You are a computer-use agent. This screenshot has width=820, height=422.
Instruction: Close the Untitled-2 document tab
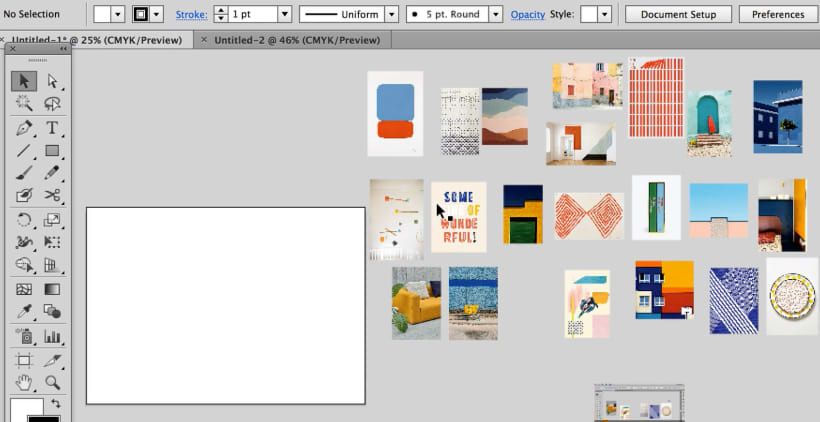pyautogui.click(x=204, y=40)
